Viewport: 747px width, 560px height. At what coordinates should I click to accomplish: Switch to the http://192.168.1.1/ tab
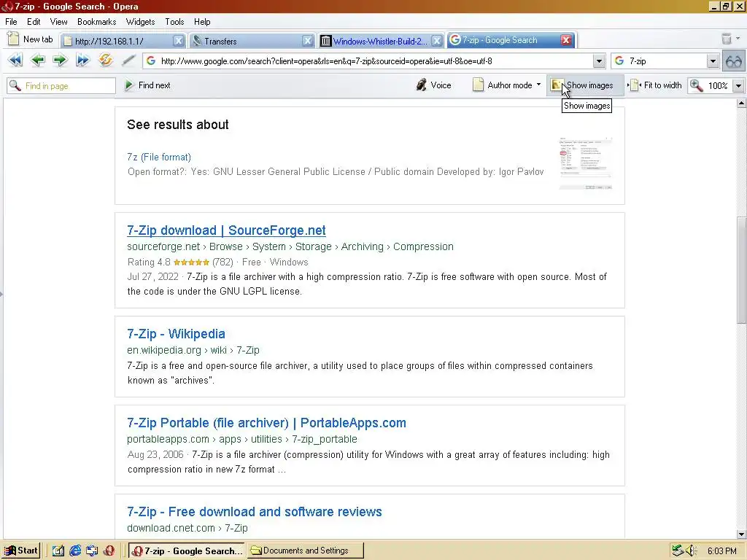click(117, 41)
